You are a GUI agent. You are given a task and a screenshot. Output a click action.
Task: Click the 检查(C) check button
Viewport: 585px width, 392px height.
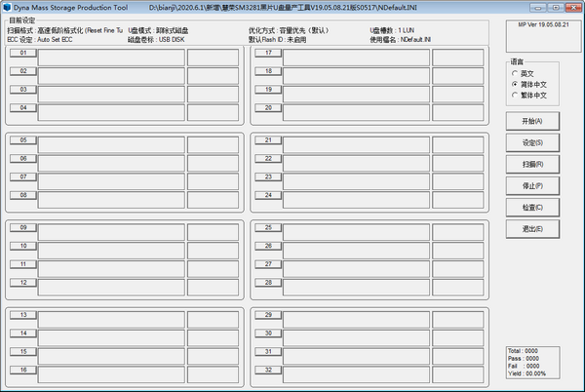pos(532,207)
